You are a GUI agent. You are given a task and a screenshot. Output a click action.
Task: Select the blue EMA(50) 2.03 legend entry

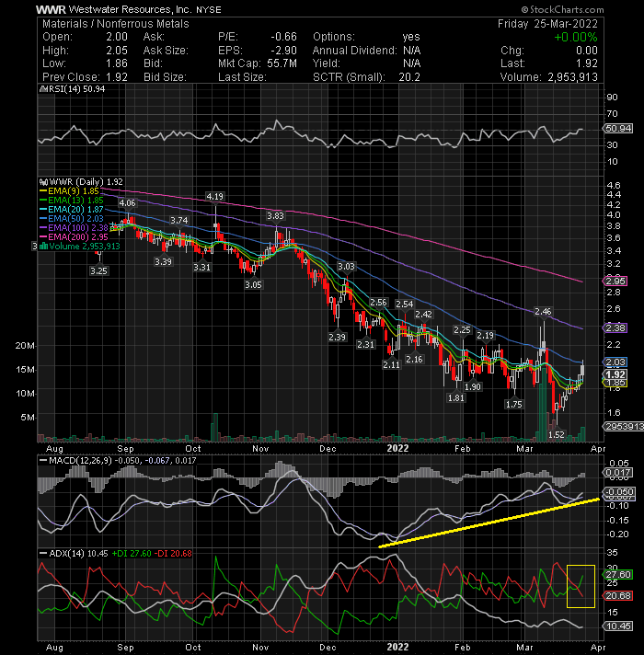pyautogui.click(x=72, y=218)
